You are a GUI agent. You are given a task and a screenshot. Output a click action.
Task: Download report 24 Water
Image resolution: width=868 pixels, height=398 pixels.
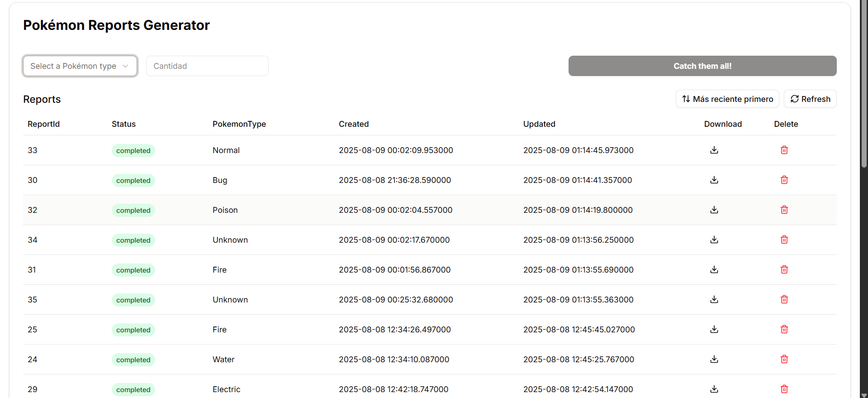(714, 359)
